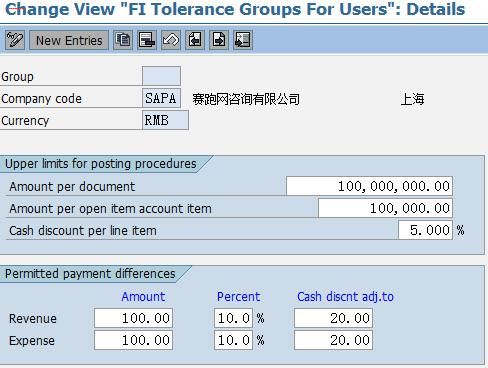Click 'Permitted payment differences' heading
Viewport: 488px width, 368px height.
(x=90, y=274)
